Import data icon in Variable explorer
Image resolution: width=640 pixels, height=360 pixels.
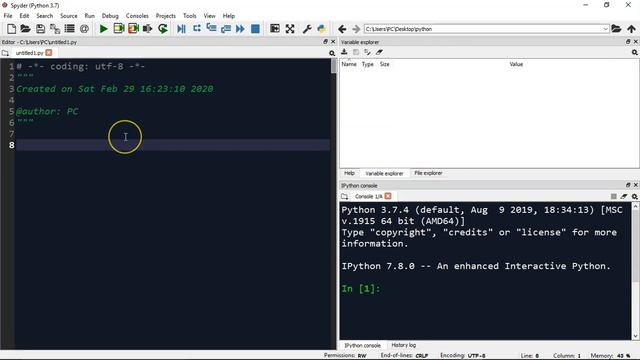coord(344,52)
